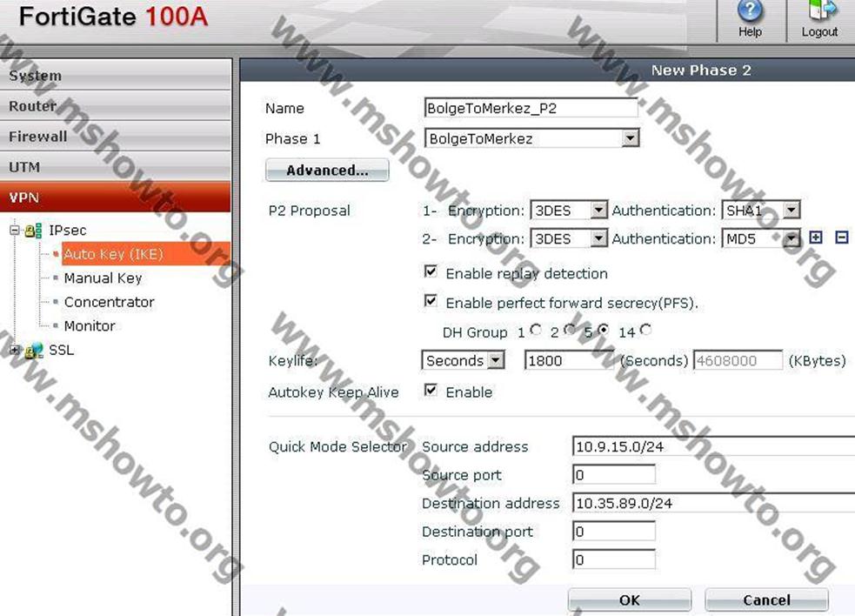Click the Cancel button

point(766,600)
